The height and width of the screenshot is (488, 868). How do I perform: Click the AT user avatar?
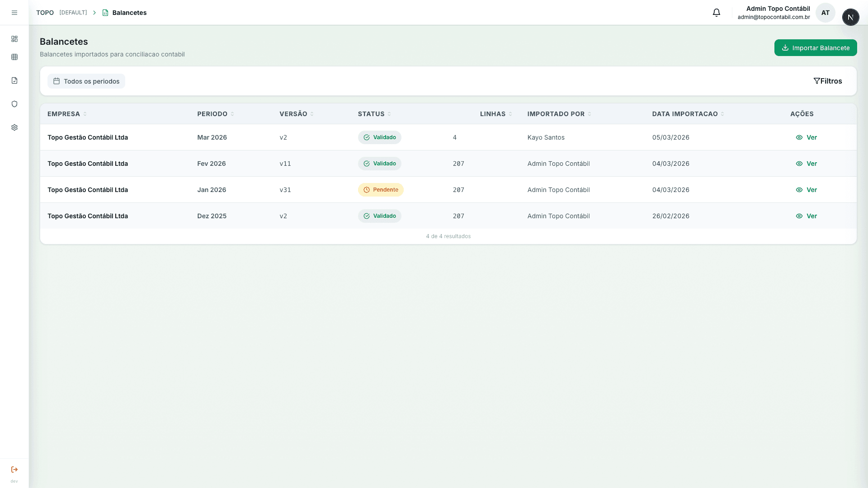pyautogui.click(x=825, y=13)
